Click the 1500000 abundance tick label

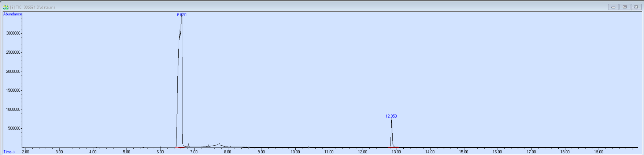click(x=13, y=91)
